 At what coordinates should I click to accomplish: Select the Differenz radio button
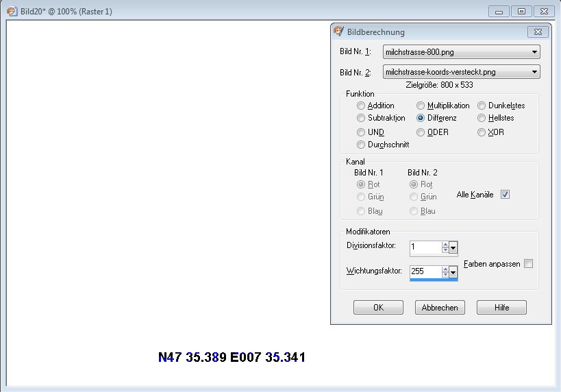(x=421, y=118)
